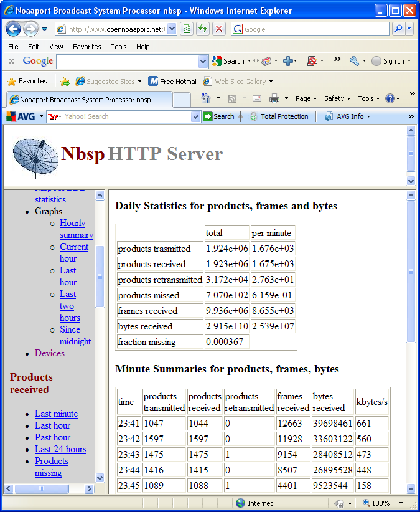Open the Page command menu
Screen dimensions: 420x512
306,98
